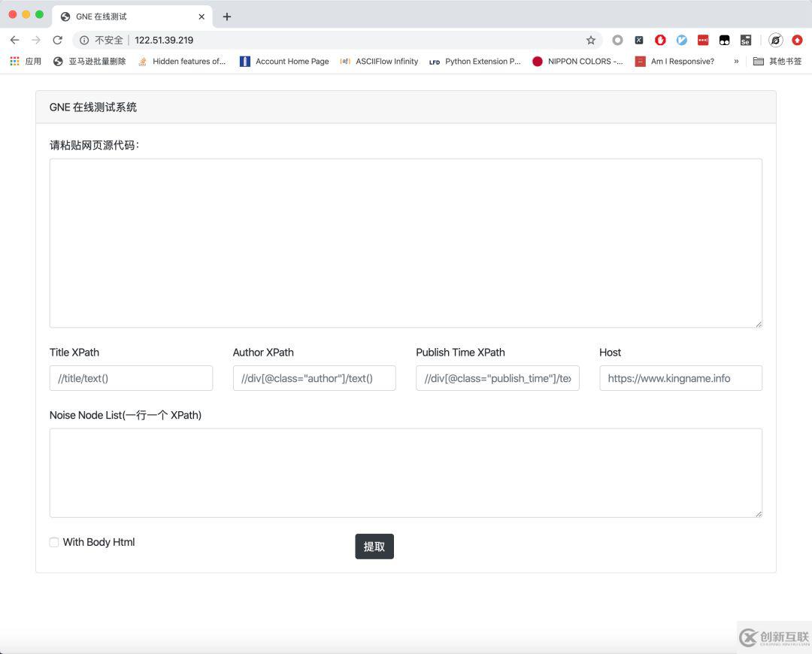Open the red dots password extension
The image size is (812, 654).
point(703,40)
